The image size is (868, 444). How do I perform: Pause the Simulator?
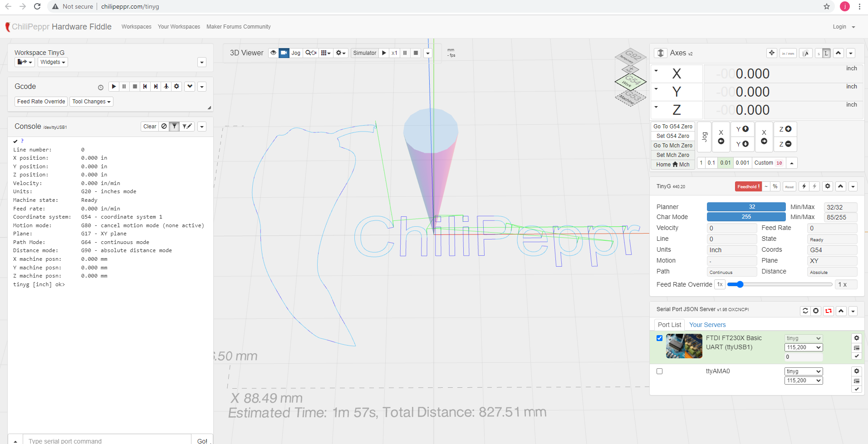405,53
